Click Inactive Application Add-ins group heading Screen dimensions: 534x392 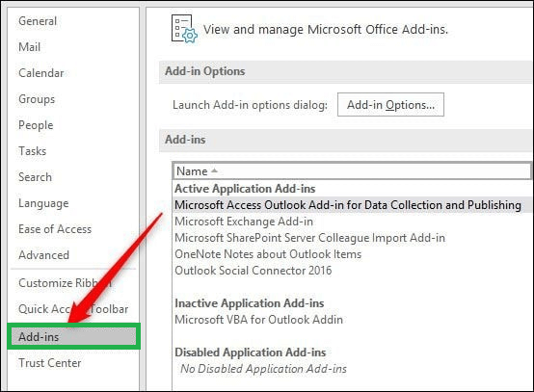250,303
